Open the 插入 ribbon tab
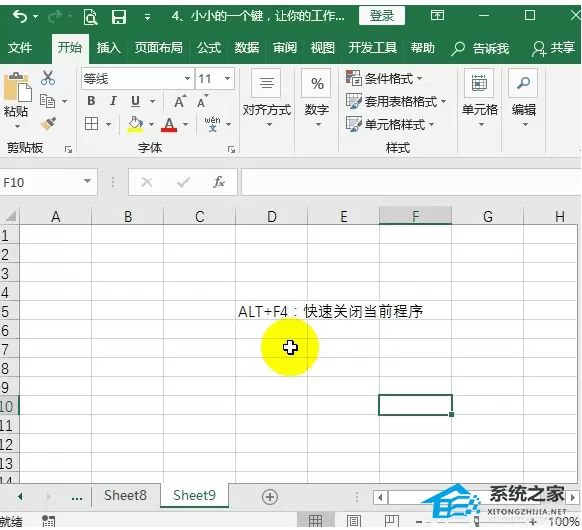The width and height of the screenshot is (582, 530). point(108,48)
